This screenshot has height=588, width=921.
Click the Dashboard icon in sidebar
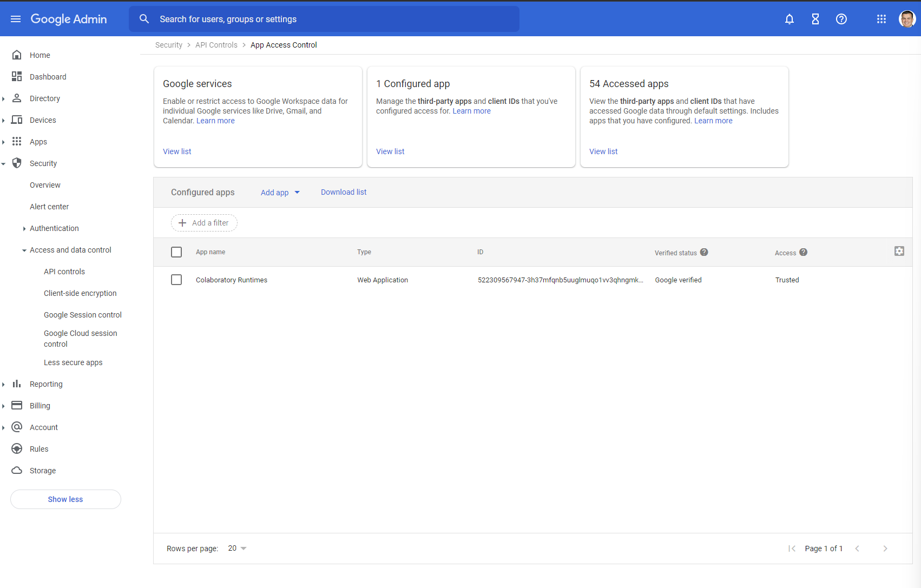[x=17, y=77]
